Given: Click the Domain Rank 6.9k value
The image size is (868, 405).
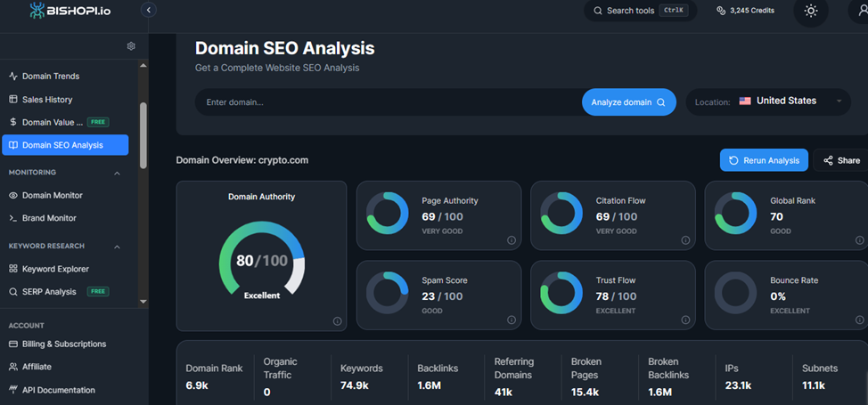Looking at the screenshot, I should pos(197,385).
